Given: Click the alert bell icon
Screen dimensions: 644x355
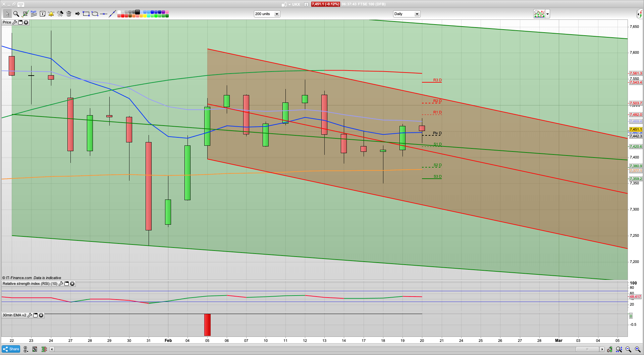Looking at the screenshot, I should (51, 14).
